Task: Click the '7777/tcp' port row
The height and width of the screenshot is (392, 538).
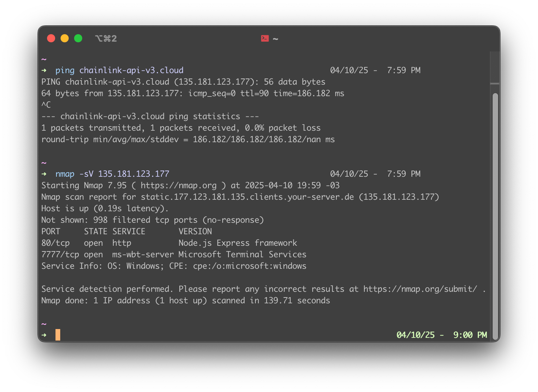Action: [174, 255]
